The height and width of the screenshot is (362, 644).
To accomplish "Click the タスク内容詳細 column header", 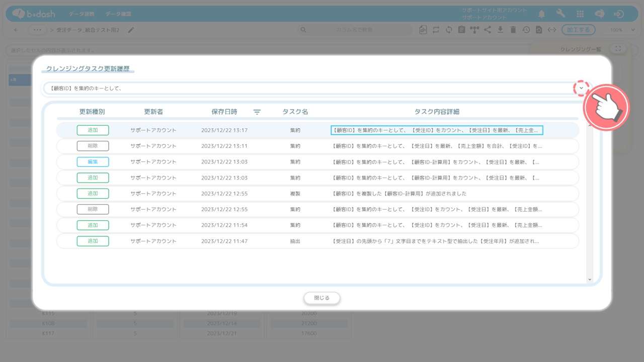I will coord(437,112).
